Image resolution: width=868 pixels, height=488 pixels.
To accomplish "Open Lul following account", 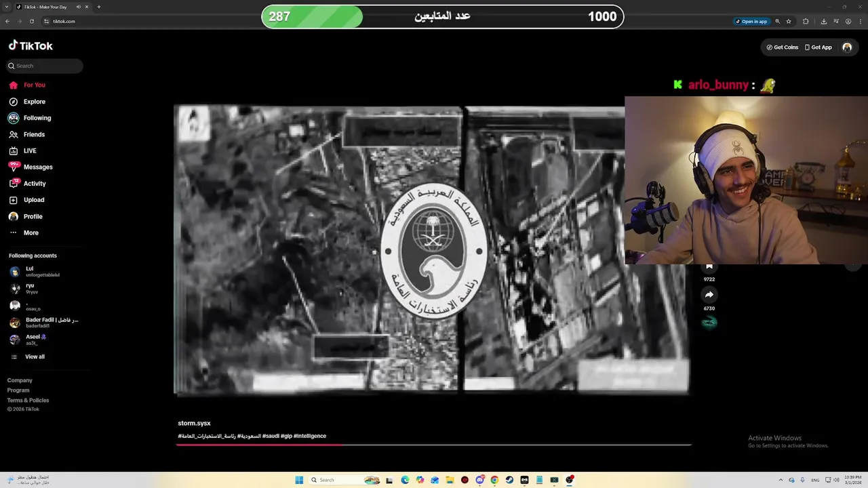I will pyautogui.click(x=35, y=271).
